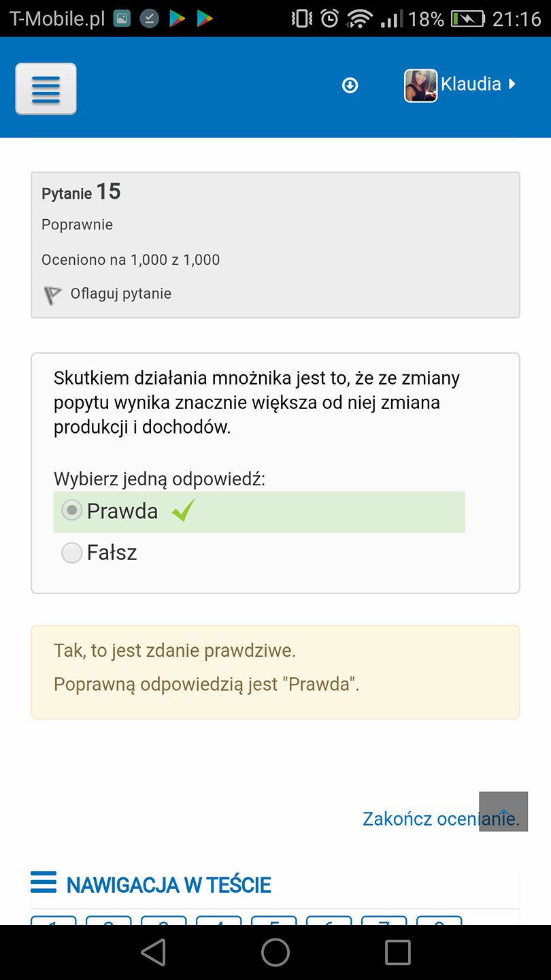Go to question 4 in test navigation
This screenshot has height=980, width=551.
point(218,921)
